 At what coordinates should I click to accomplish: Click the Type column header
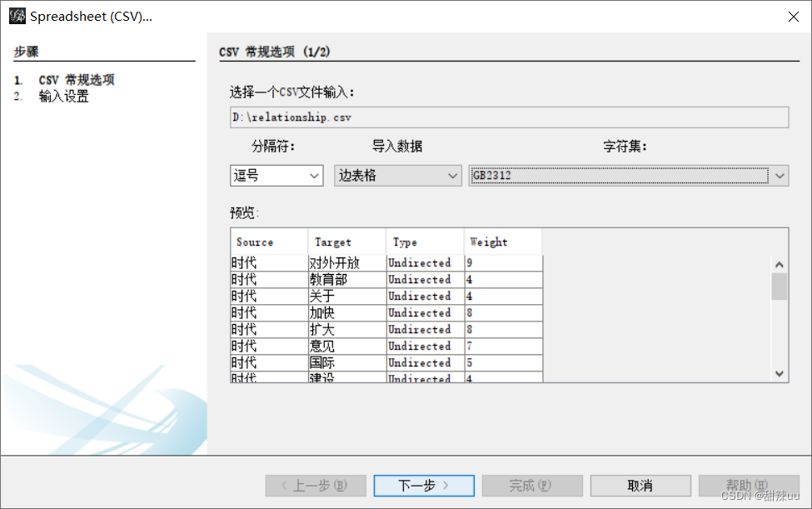(426, 242)
